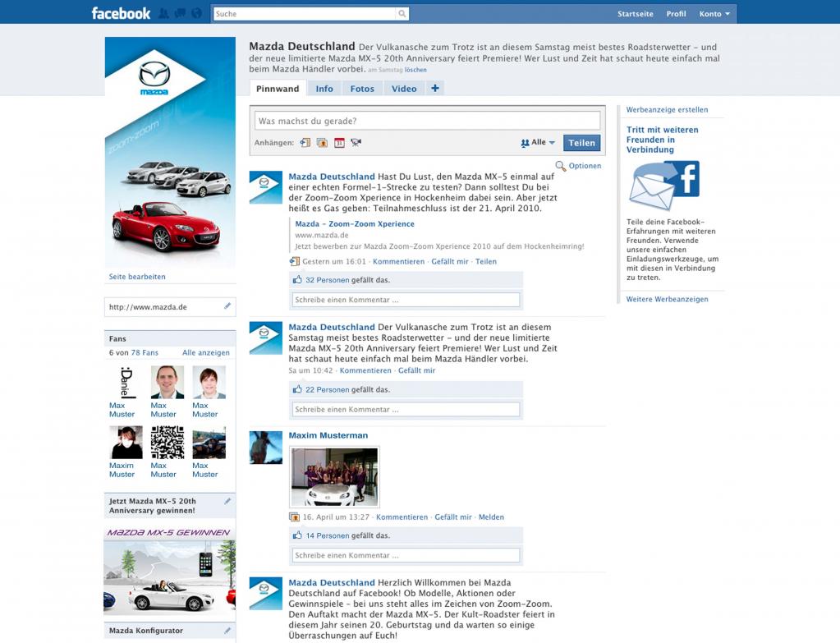Open the QR code fan thumbnail
The height and width of the screenshot is (643, 840).
[x=168, y=443]
